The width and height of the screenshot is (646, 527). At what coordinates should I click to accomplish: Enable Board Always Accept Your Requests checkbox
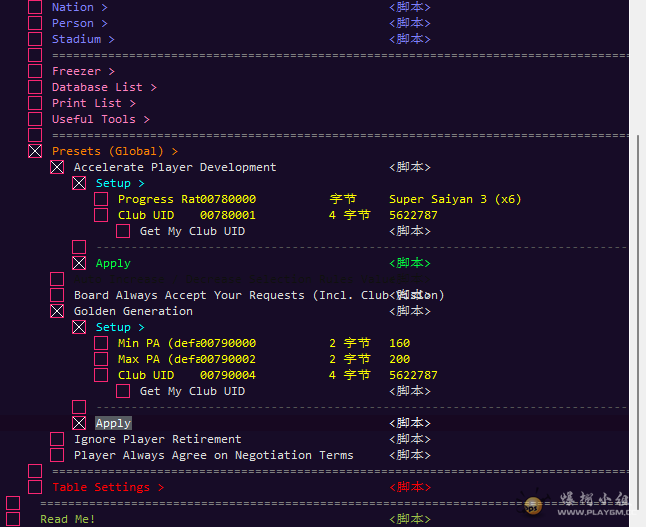click(57, 295)
